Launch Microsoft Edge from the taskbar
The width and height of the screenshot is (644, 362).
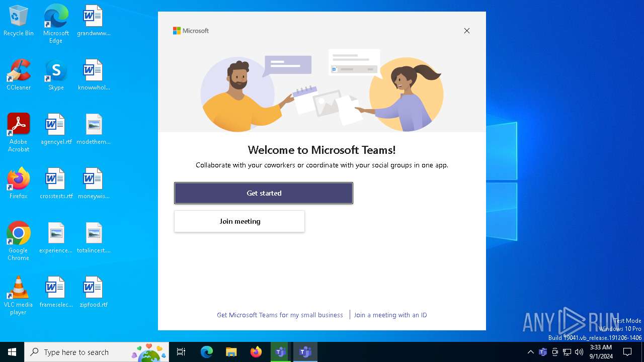[207, 352]
